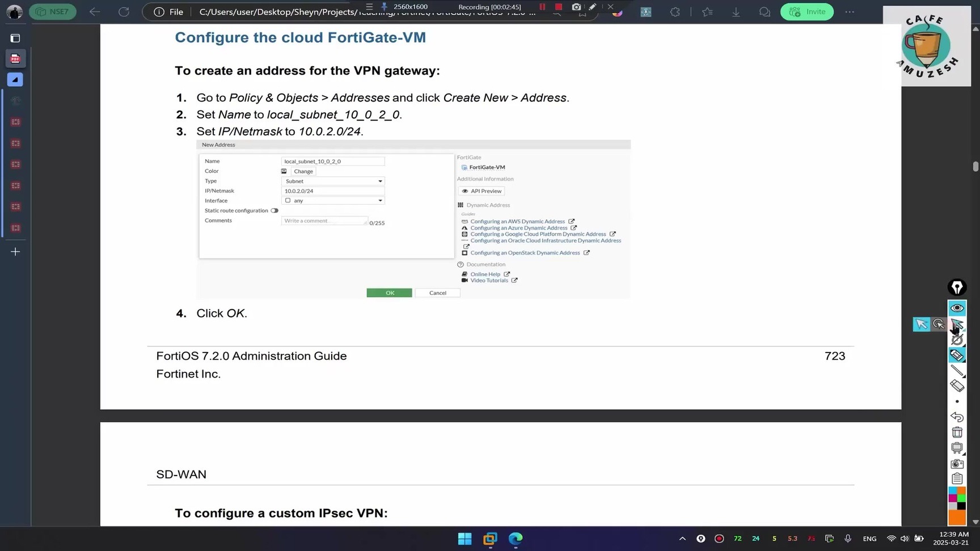Viewport: 980px width, 551px height.
Task: Expand the Interface any dropdown
Action: point(333,201)
